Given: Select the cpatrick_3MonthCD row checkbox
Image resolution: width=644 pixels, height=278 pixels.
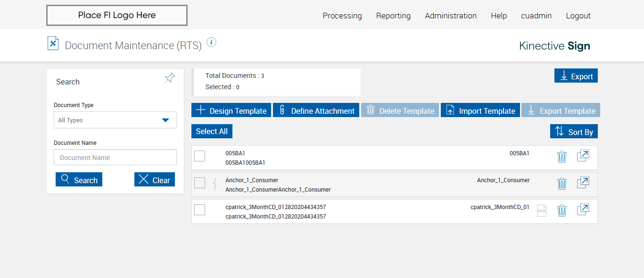Looking at the screenshot, I should (x=200, y=210).
